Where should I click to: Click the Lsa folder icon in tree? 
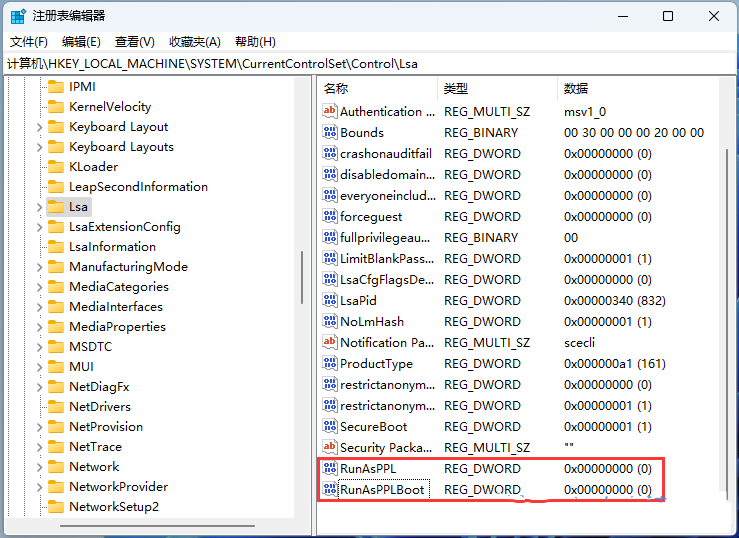click(56, 207)
